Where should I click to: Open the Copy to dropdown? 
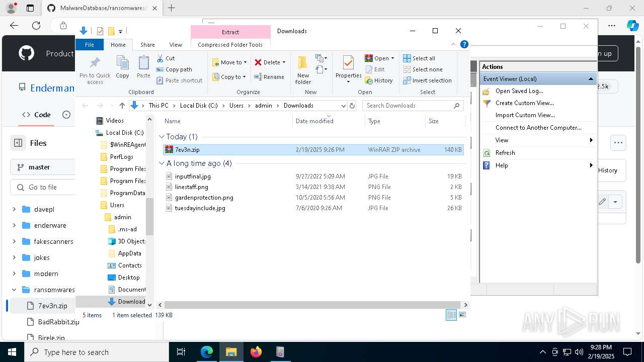click(x=229, y=77)
